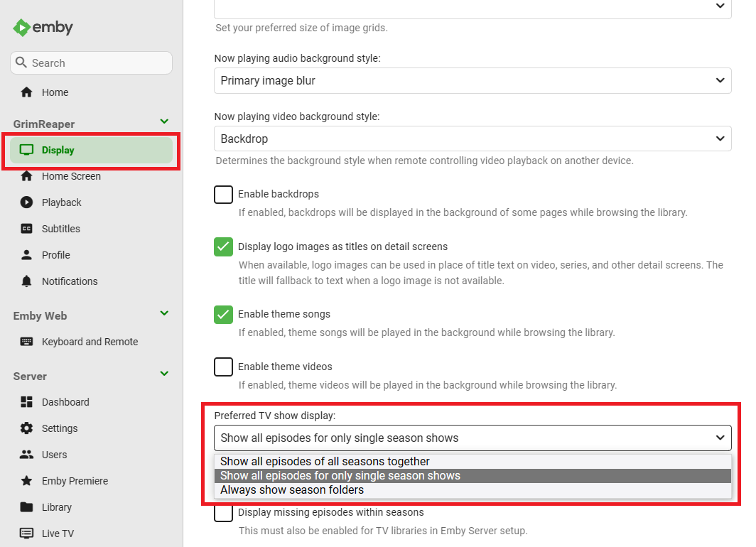Click the Keyboard and Remote icon
Viewport: 756px width, 547px height.
pyautogui.click(x=27, y=342)
